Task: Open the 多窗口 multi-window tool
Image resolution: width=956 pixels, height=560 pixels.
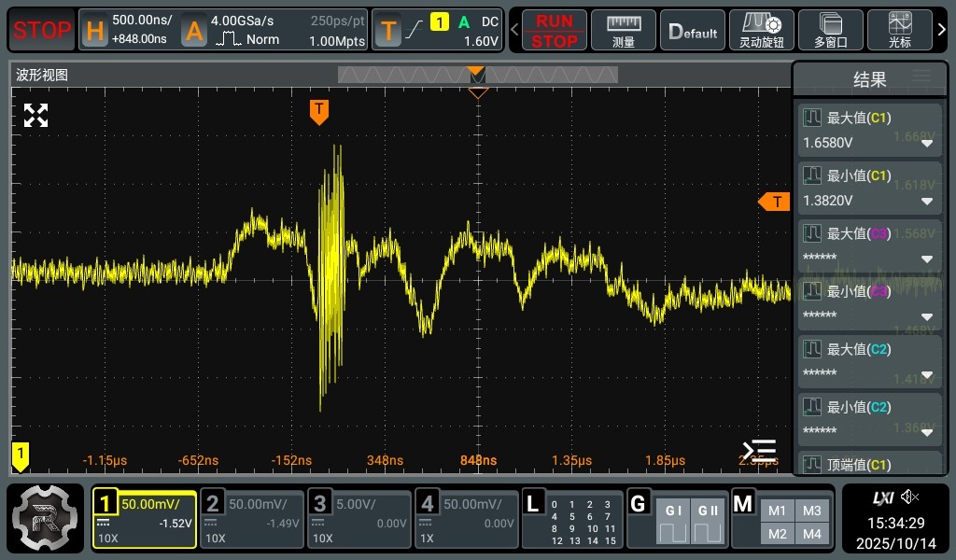Action: 830,30
